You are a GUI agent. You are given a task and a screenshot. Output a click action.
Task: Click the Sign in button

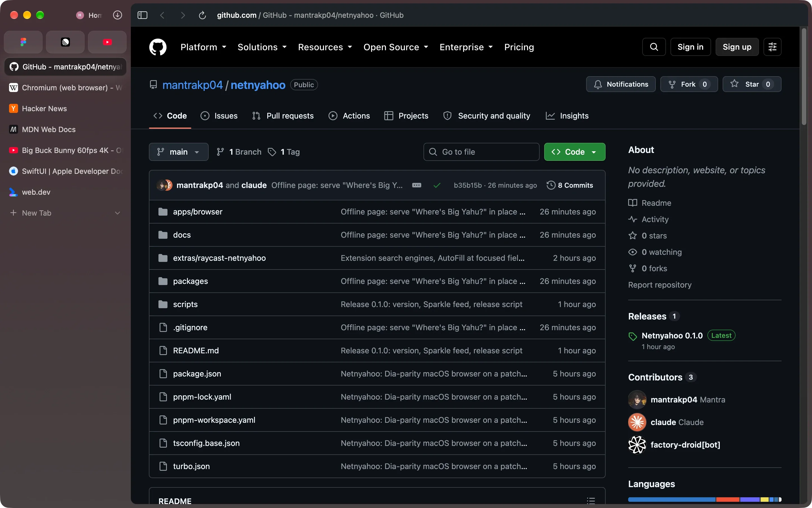[690, 47]
